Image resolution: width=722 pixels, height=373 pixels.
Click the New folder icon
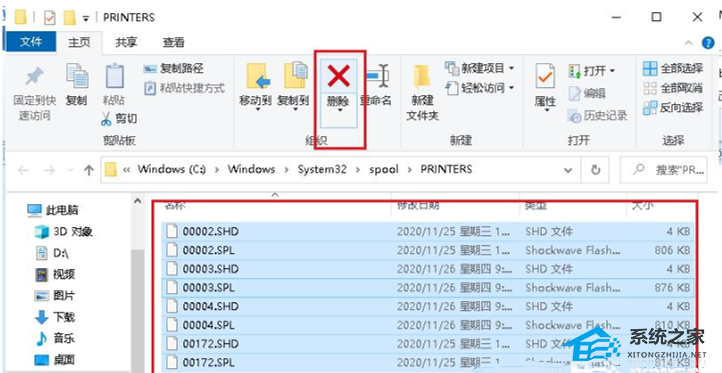422,76
